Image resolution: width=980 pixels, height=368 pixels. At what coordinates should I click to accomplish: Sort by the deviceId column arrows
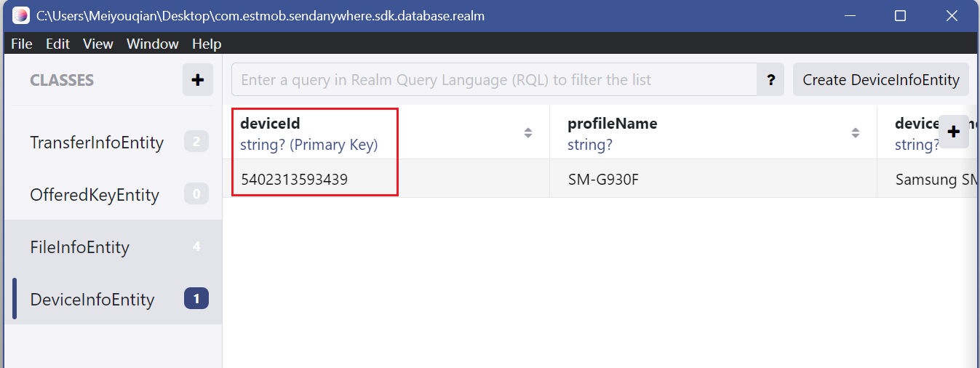click(528, 132)
